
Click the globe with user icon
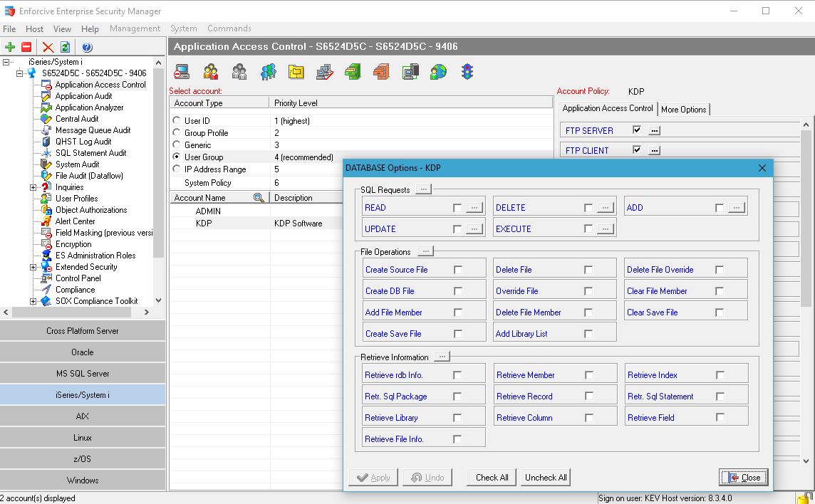coord(438,71)
